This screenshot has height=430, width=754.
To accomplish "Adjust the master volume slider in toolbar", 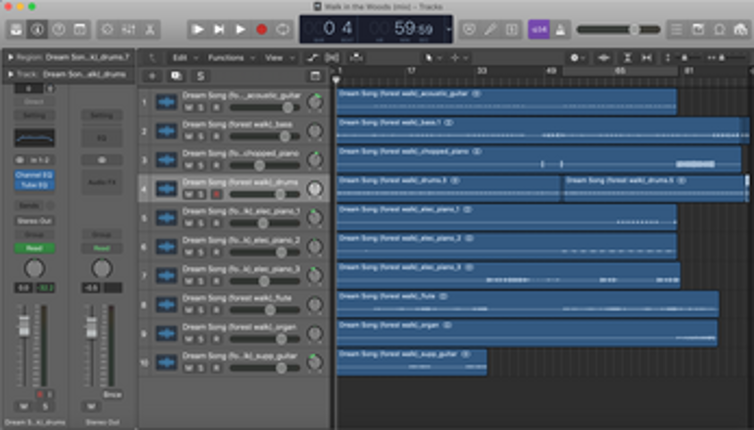I will tap(632, 30).
